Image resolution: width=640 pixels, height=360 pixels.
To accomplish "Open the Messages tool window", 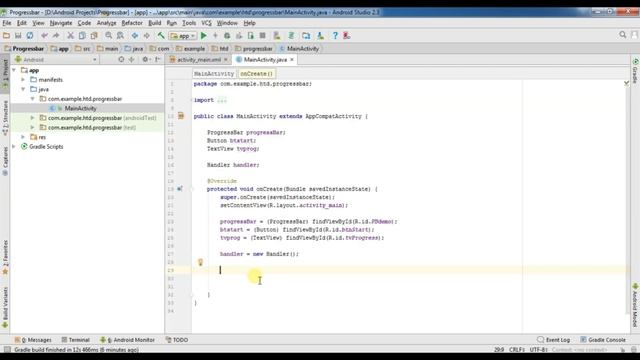I will coord(33,340).
